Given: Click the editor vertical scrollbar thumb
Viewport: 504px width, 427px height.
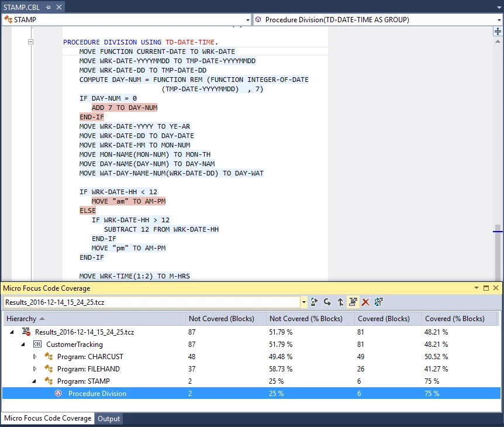Looking at the screenshot, I should 498,253.
